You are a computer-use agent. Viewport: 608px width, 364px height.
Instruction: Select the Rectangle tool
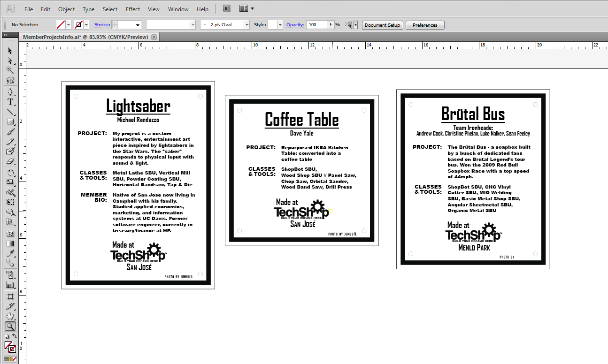(x=10, y=121)
